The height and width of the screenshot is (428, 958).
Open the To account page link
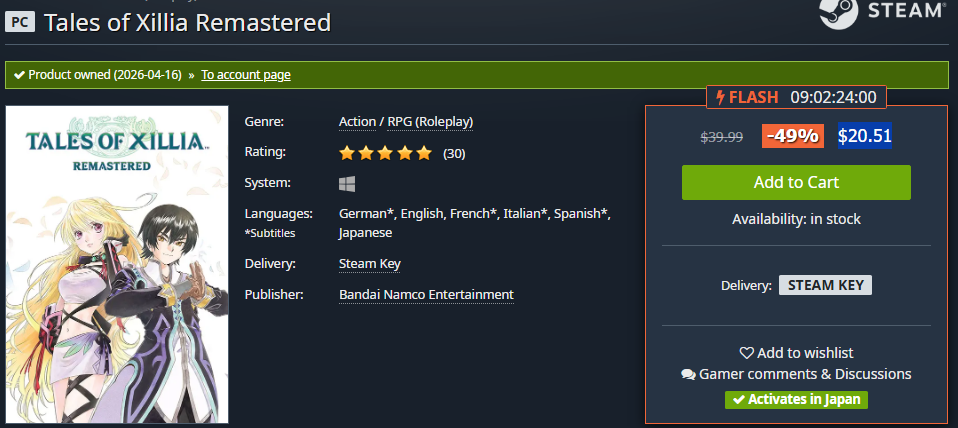246,75
